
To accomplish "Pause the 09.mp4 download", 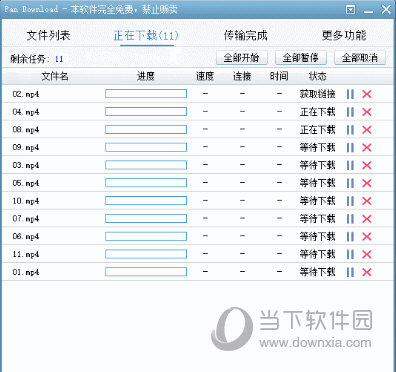I will (x=350, y=147).
